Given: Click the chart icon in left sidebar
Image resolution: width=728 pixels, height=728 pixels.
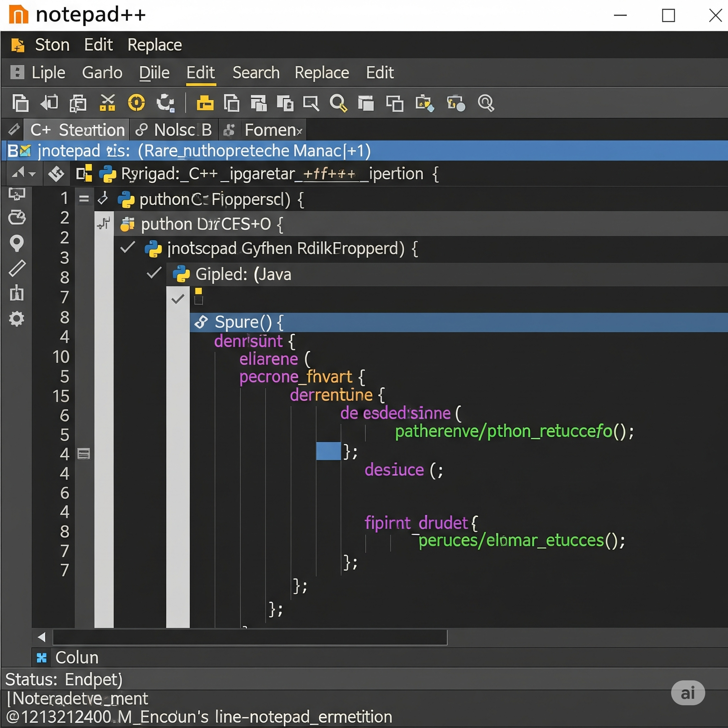Looking at the screenshot, I should pos(17,293).
